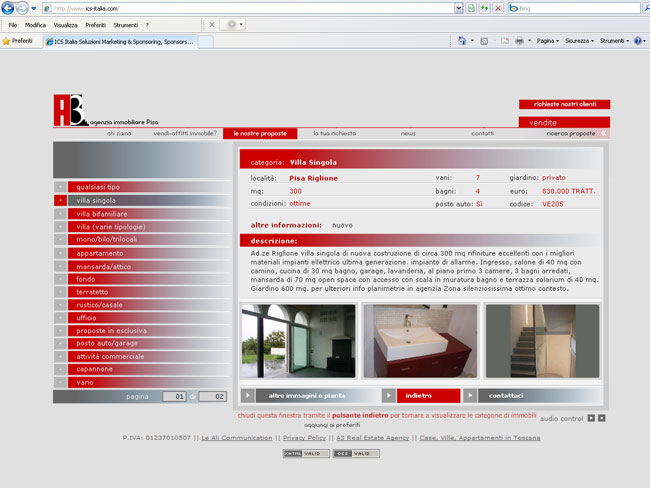Viewport: 650px width, 488px height.
Task: Select villa (varie tipologie) category
Action: (143, 227)
